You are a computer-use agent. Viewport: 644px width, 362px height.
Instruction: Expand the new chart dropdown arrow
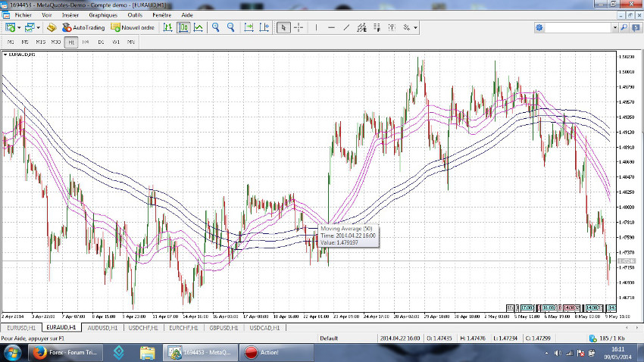click(x=20, y=27)
